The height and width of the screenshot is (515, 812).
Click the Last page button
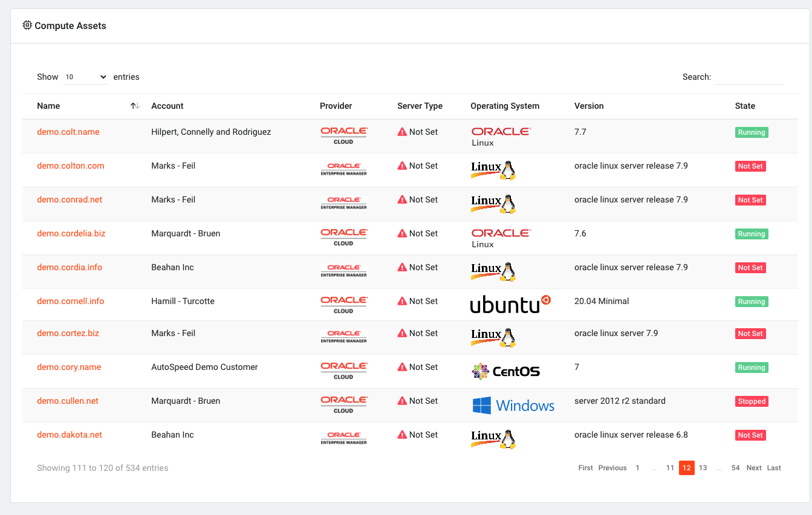(x=774, y=468)
